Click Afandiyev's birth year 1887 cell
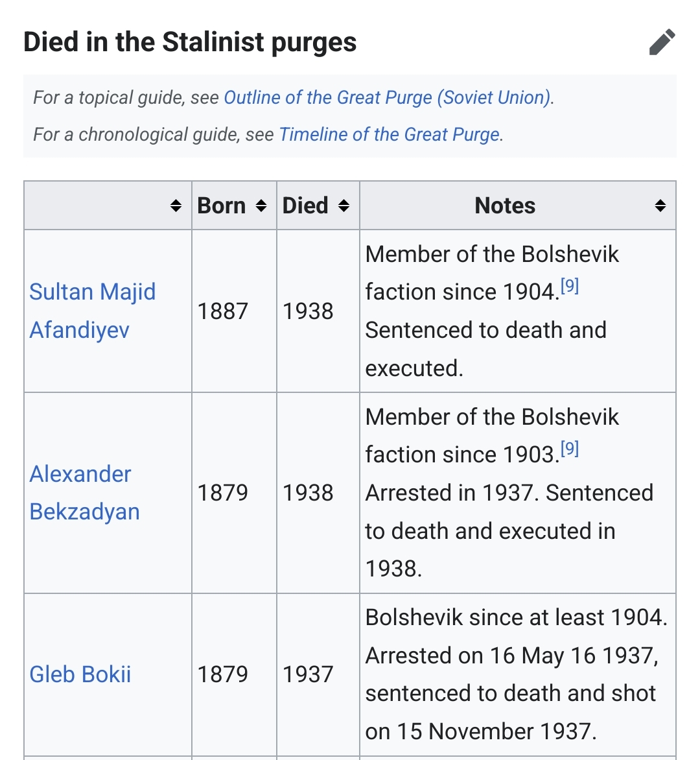Screen dimensions: 700x760 (223, 311)
